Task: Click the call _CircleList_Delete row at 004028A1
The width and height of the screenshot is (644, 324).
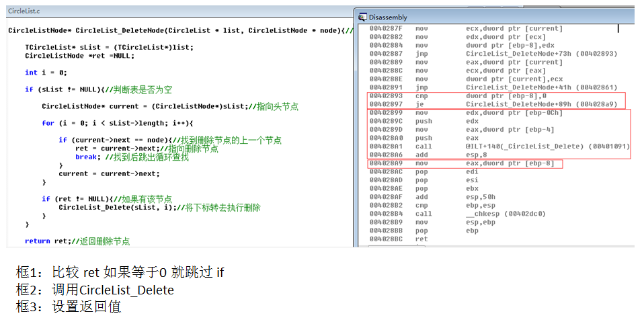Action: 499,146
